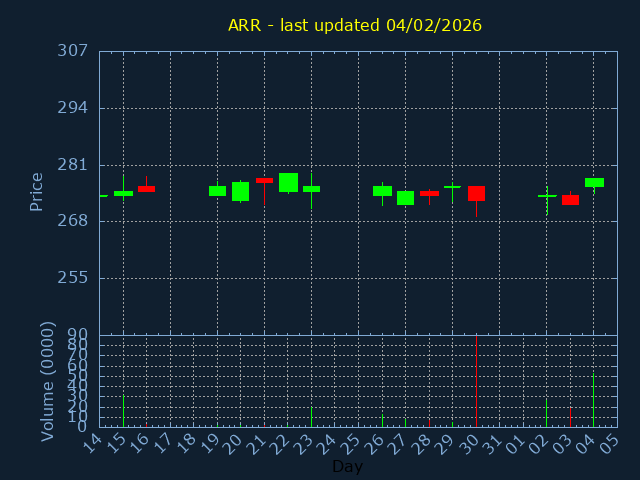Select the Day x-axis title
The image size is (640, 480).
pos(347,466)
